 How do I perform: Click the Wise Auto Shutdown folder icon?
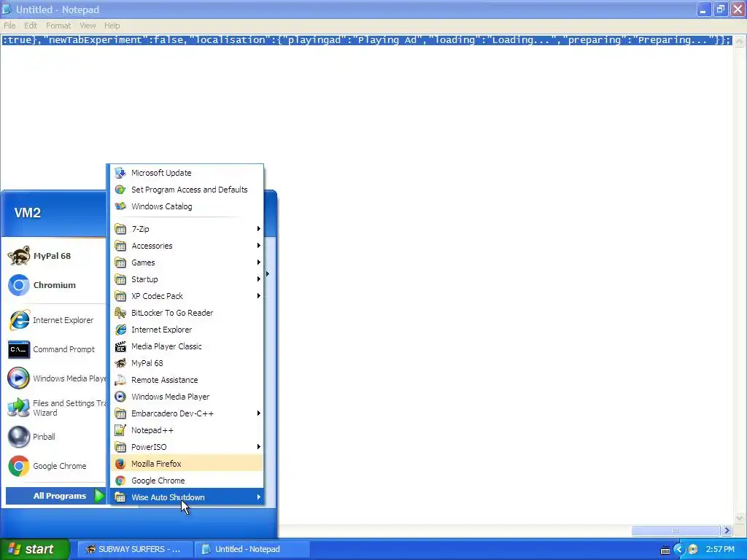(x=120, y=497)
